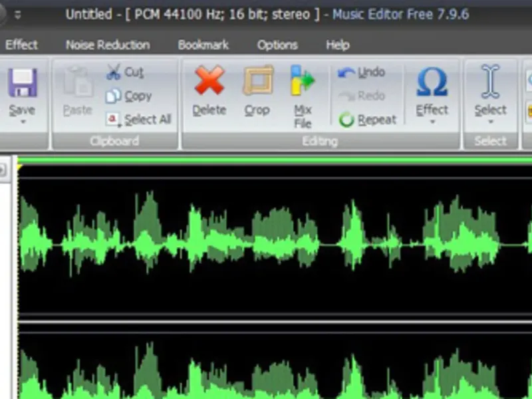Click the green timeline overview bar

point(275,160)
